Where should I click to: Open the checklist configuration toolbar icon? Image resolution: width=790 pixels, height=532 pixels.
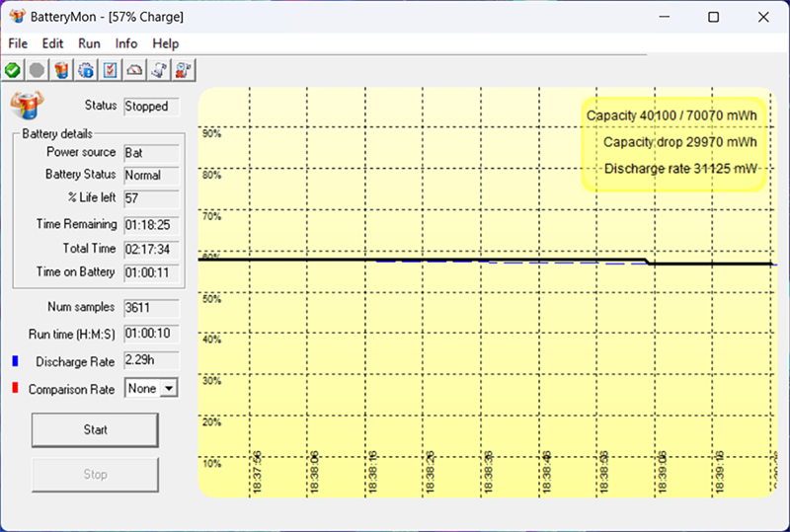tap(110, 70)
